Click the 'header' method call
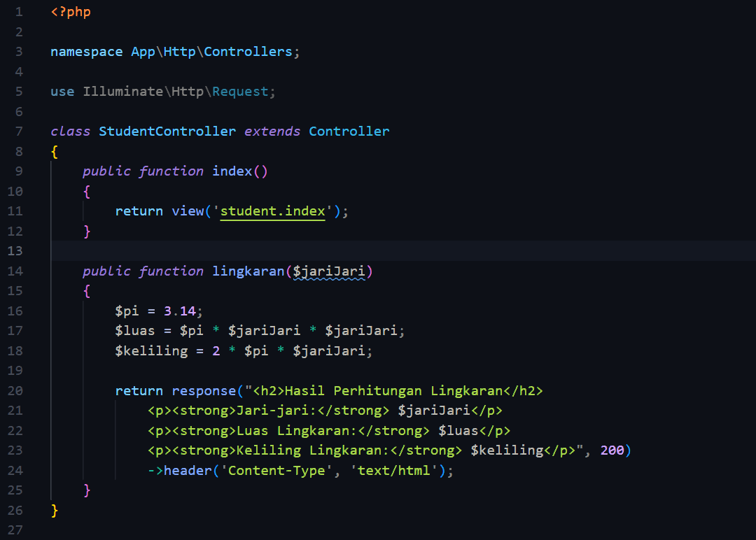The height and width of the screenshot is (540, 756). point(188,471)
